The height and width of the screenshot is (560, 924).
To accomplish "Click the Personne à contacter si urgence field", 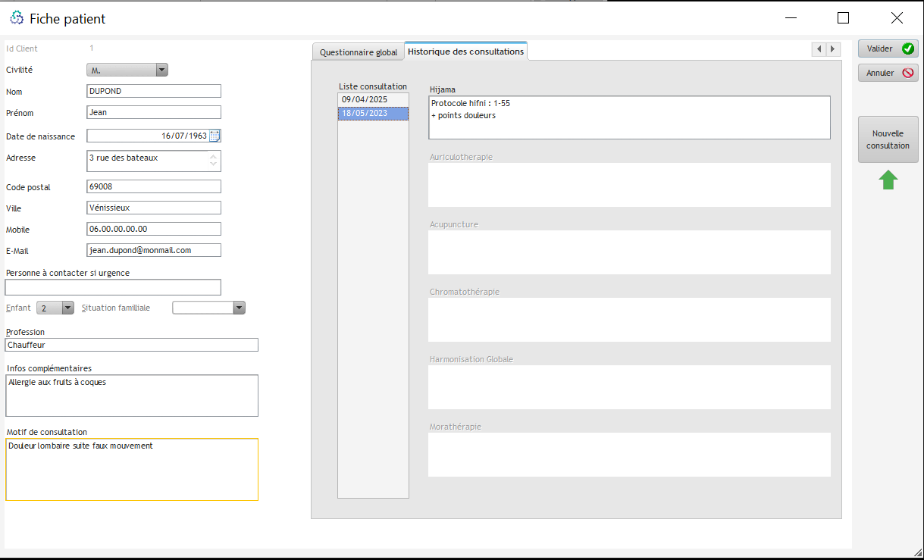I will [x=113, y=287].
